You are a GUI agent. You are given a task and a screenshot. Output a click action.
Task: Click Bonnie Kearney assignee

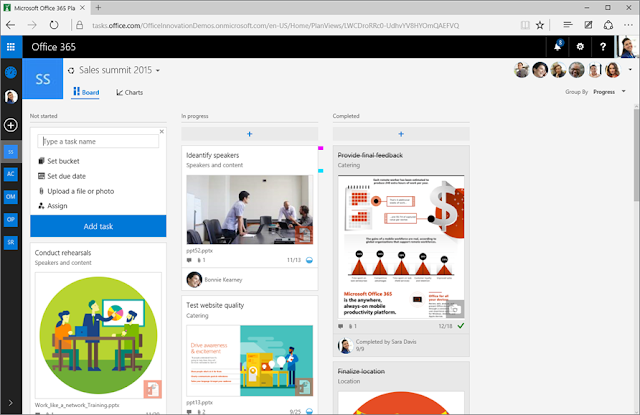[x=214, y=280]
